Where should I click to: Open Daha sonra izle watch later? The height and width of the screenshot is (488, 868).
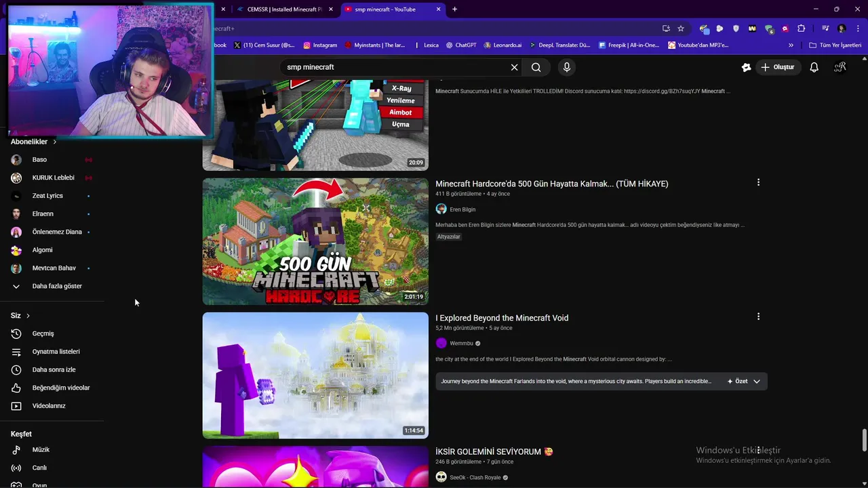coord(52,369)
